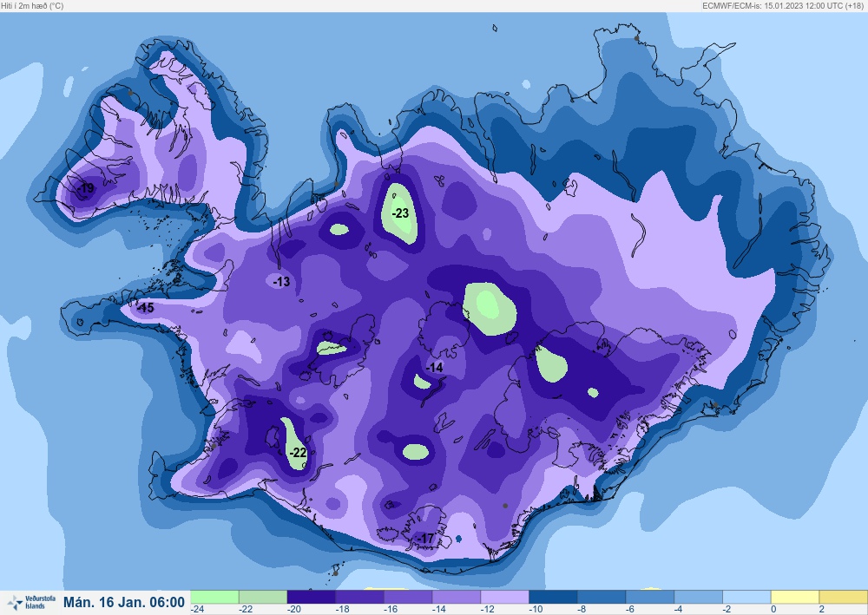Screen dimensions: 868x615
Task: Select the 'Hiti í 2m hæð (°C)' title text
Action: click(32, 5)
